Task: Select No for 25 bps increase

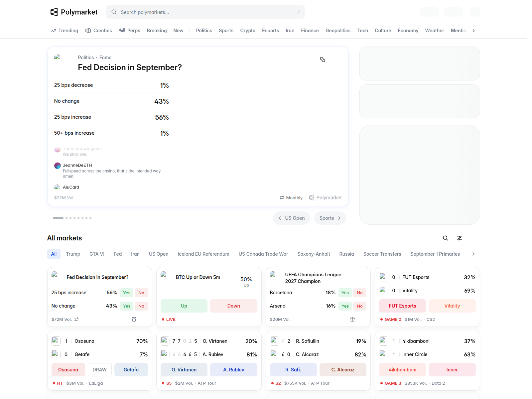Action: point(141,293)
